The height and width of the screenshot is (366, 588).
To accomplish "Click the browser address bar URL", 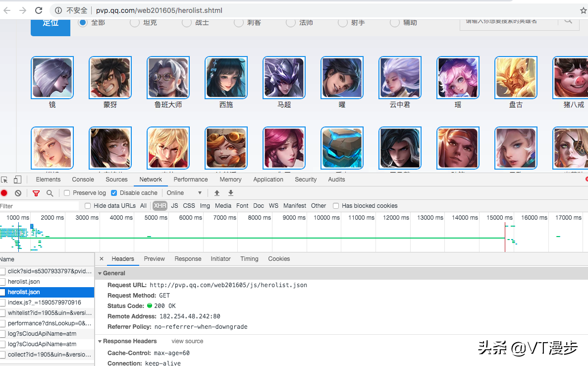I will pos(159,10).
